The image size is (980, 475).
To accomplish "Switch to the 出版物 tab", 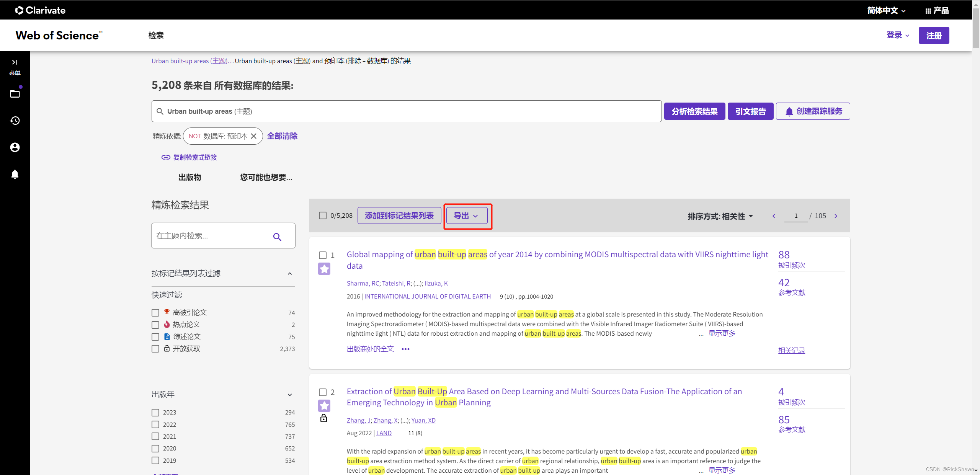I will point(190,177).
